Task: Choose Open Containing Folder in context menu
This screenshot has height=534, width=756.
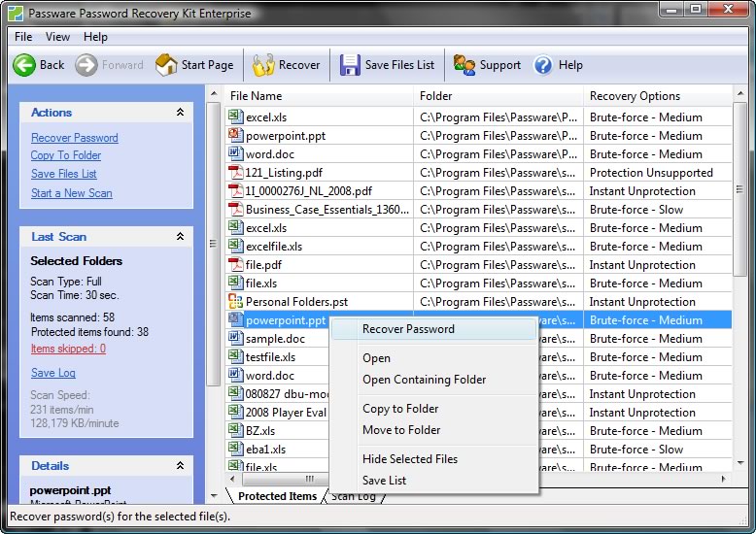Action: pyautogui.click(x=434, y=380)
